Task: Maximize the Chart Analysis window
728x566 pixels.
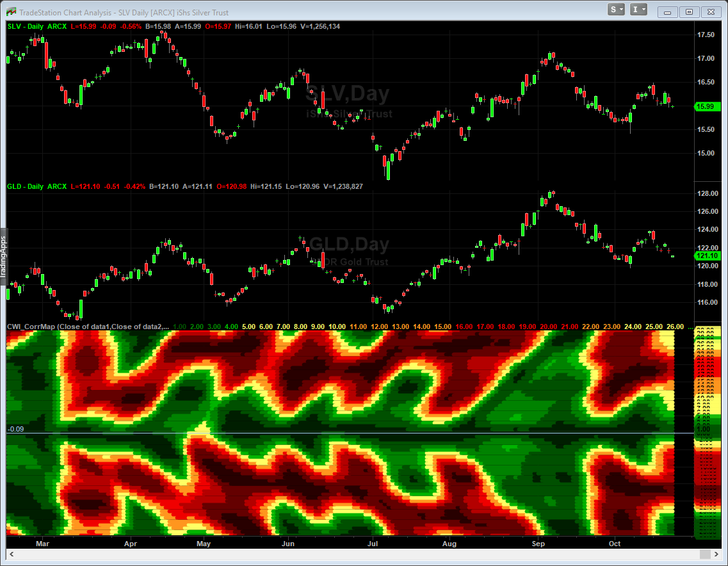Action: (x=689, y=12)
